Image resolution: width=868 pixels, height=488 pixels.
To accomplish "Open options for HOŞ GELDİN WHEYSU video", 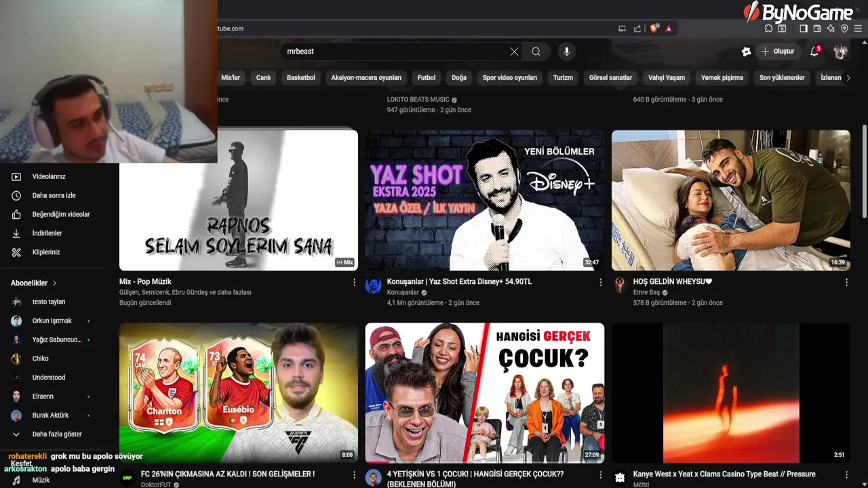I will point(846,282).
